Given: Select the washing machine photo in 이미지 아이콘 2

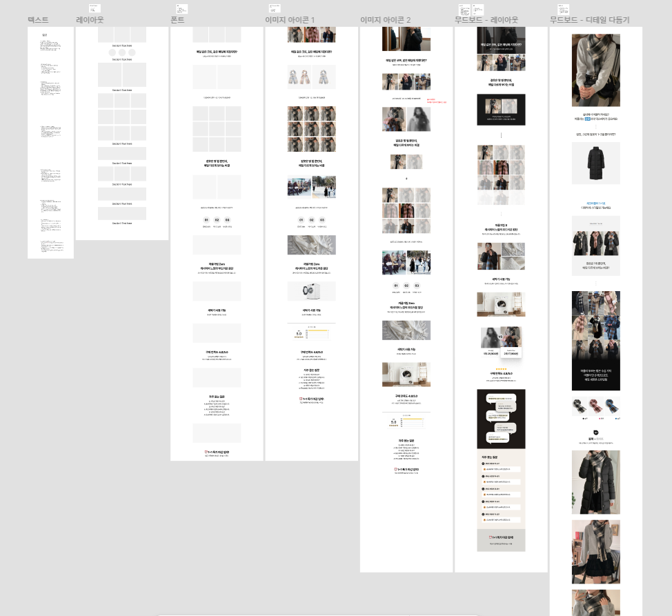Looking at the screenshot, I should pyautogui.click(x=406, y=375).
